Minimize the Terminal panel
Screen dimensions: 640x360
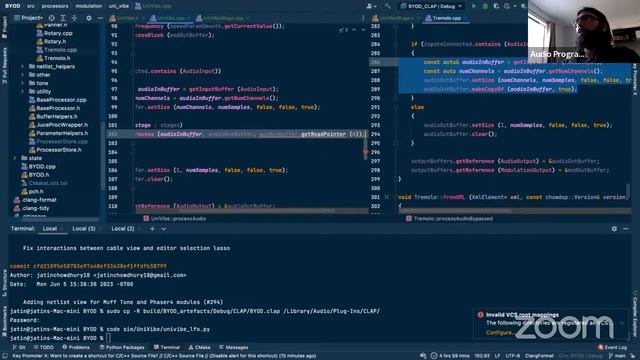click(626, 229)
